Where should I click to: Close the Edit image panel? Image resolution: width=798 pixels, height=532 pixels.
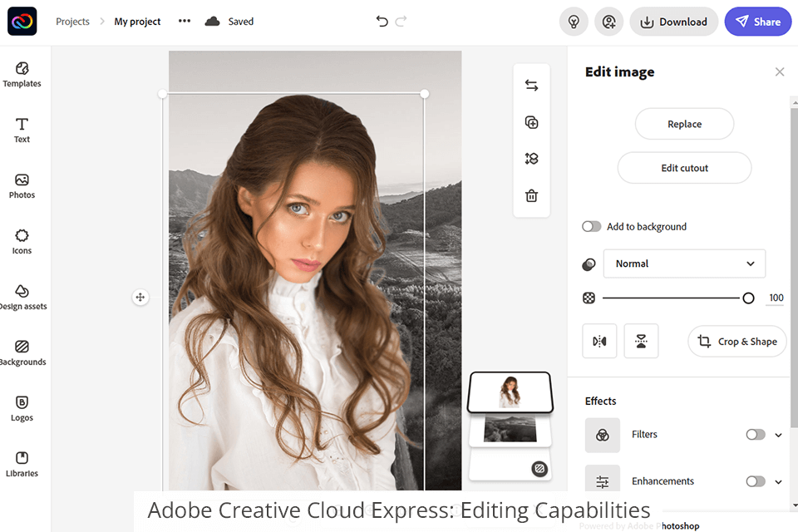[x=780, y=71]
